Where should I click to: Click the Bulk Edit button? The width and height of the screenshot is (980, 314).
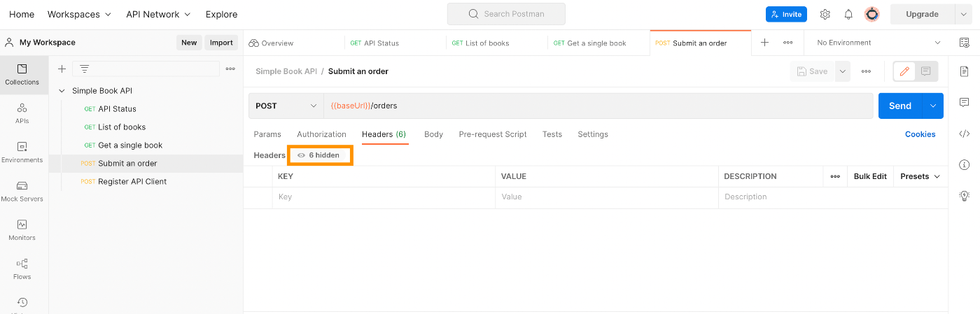tap(870, 176)
